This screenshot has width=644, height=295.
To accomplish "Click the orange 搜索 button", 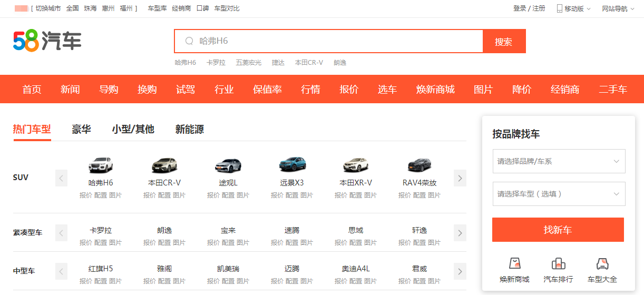I will [504, 41].
